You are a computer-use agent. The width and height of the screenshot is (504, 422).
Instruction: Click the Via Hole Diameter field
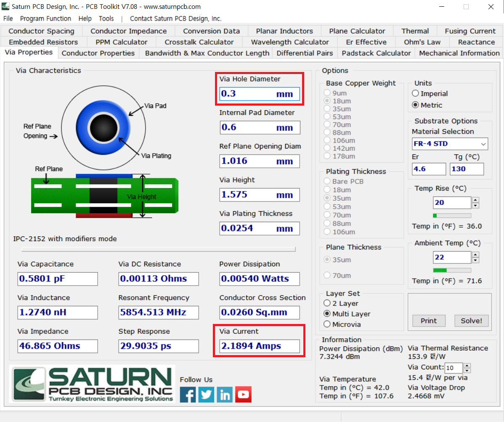point(260,94)
